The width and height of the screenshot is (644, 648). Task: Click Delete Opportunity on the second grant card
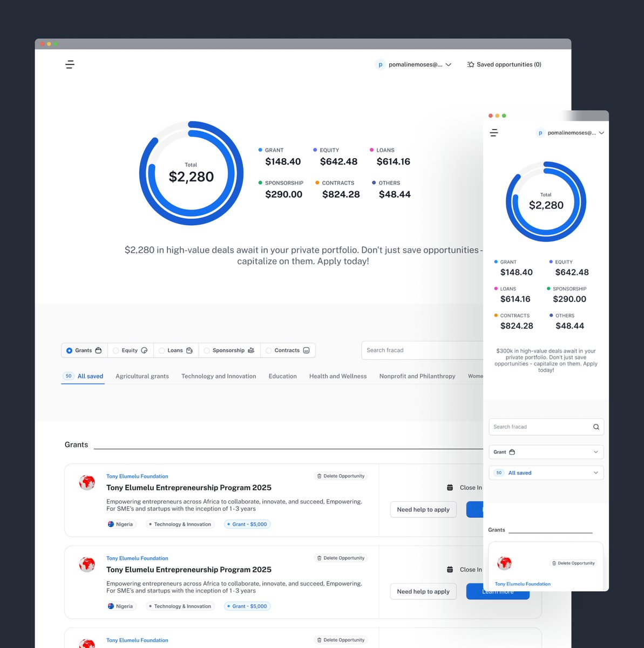[x=341, y=558]
